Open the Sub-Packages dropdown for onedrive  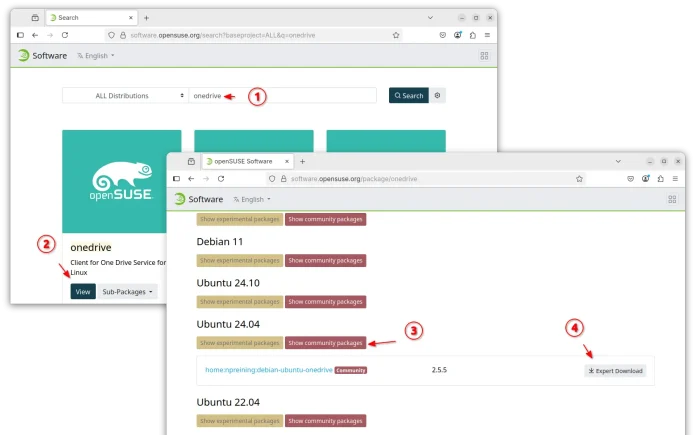[129, 292]
